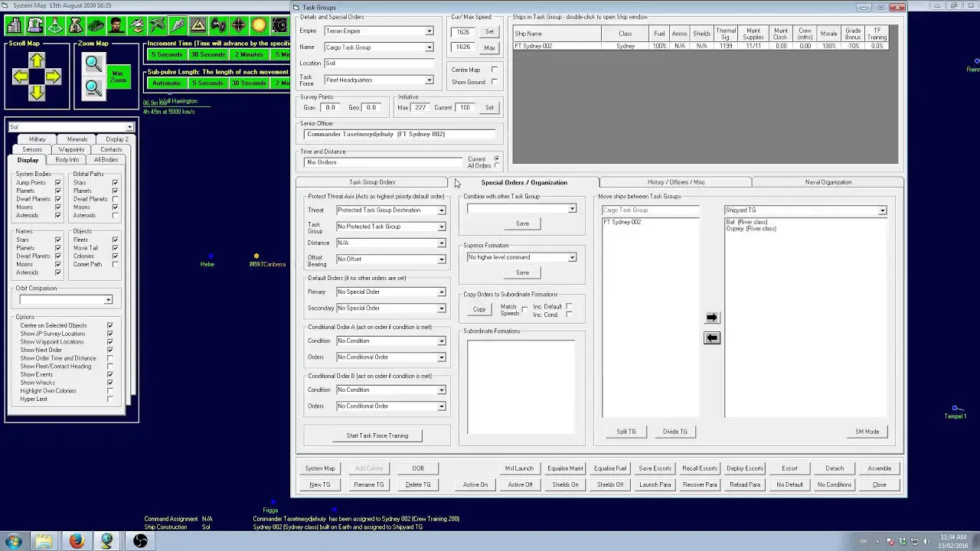
Task: Open the factory industry toolbar icon
Action: coord(34,26)
